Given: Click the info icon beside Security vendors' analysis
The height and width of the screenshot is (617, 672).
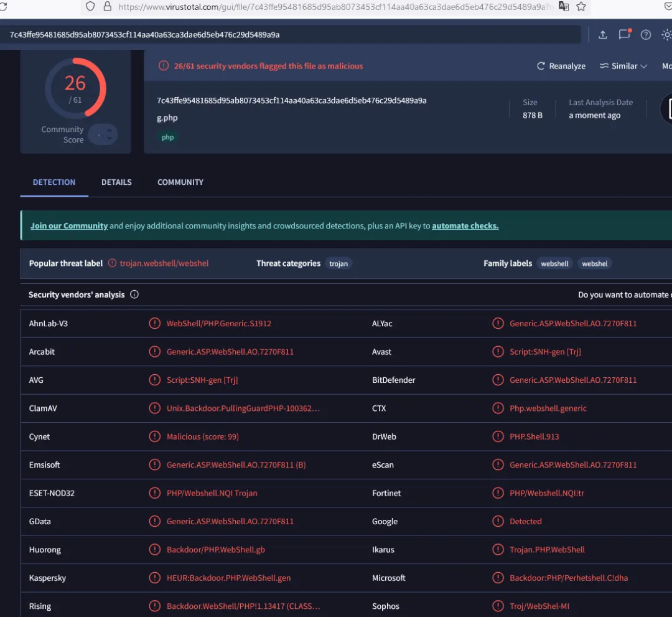Looking at the screenshot, I should coord(134,294).
